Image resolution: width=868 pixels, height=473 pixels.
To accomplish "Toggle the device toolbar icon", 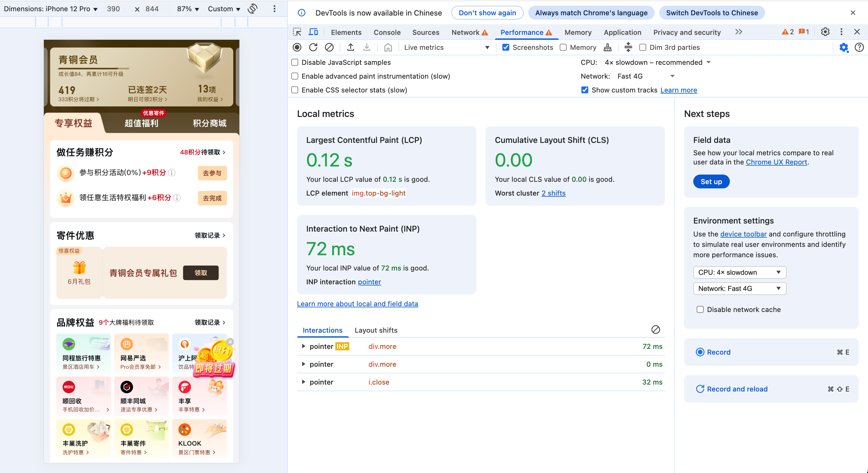I will [313, 32].
